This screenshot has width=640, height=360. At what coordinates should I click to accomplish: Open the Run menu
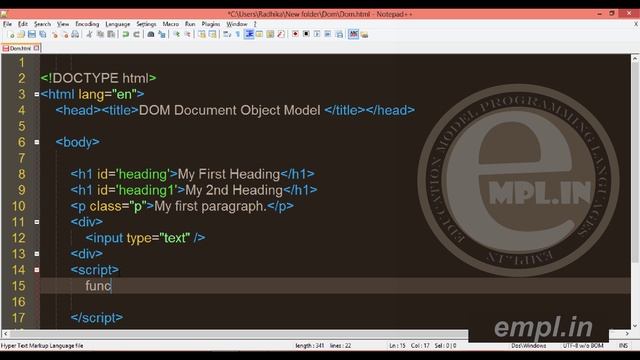[x=190, y=24]
